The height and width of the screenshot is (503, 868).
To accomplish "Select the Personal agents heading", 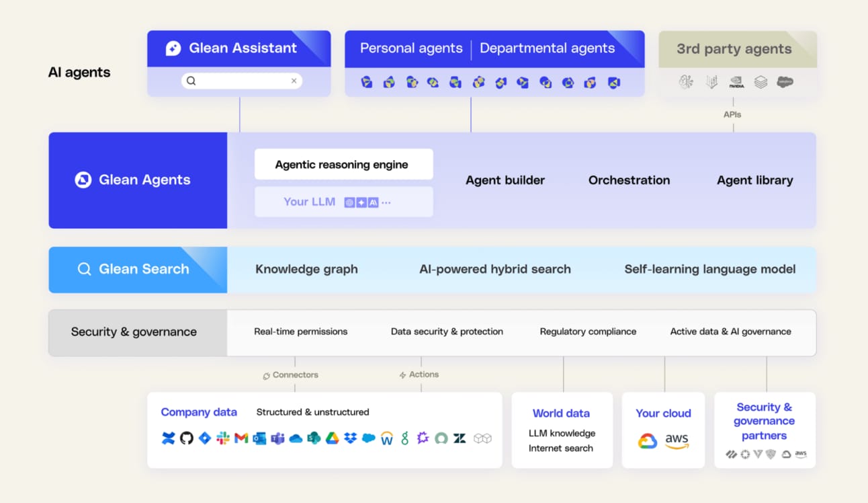I will (x=411, y=48).
